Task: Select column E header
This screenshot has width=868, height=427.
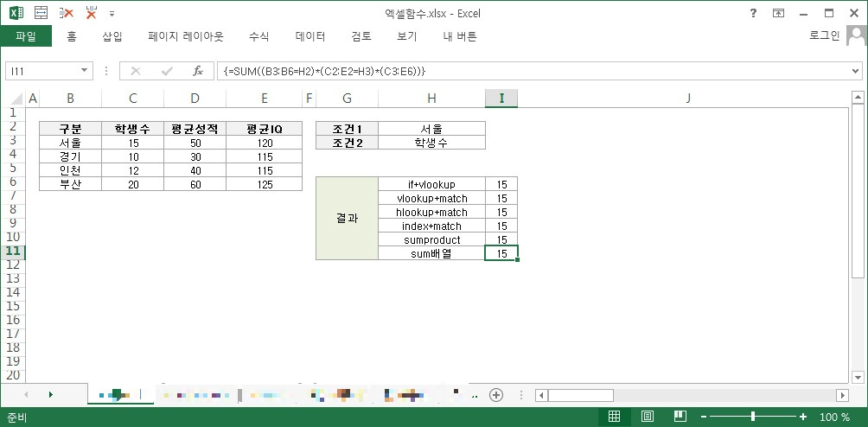Action: (264, 99)
